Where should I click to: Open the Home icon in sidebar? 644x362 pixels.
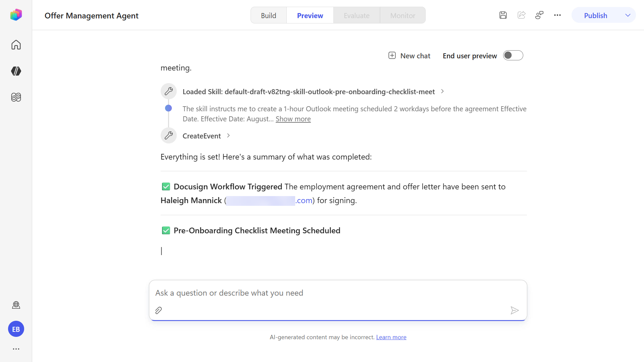pos(16,45)
